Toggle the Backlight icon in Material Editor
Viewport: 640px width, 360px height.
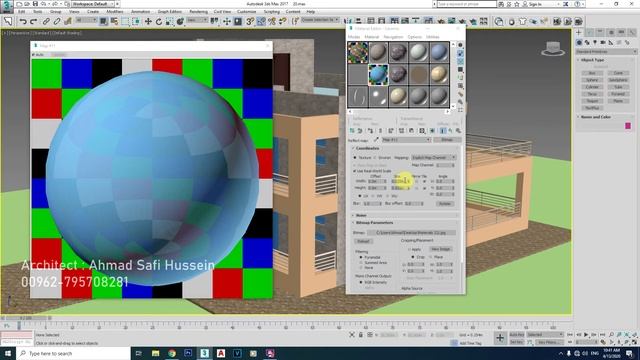(460, 53)
